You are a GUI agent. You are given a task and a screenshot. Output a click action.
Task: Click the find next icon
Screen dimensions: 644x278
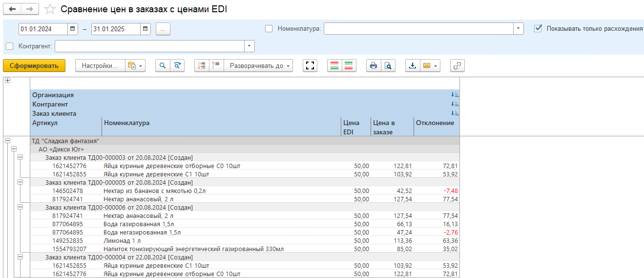177,66
